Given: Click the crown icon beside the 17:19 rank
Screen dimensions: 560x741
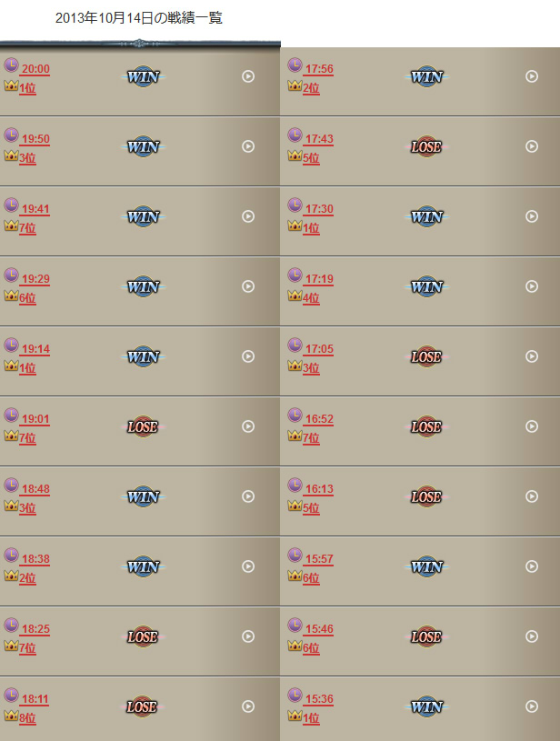Looking at the screenshot, I should click(x=295, y=295).
